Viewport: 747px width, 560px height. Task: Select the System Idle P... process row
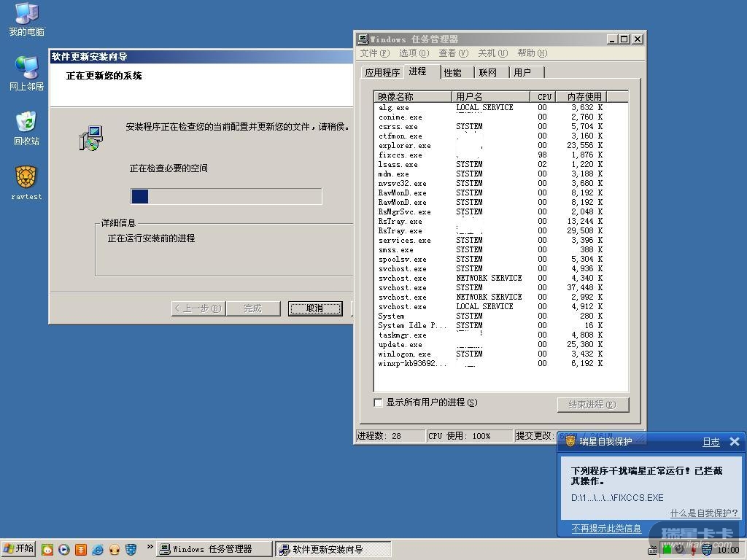(x=491, y=325)
